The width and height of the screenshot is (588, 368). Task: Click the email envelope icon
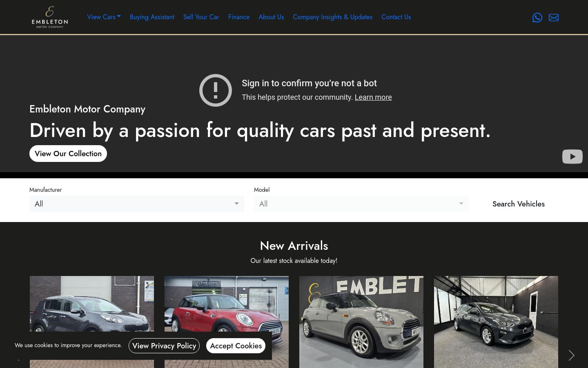[554, 18]
